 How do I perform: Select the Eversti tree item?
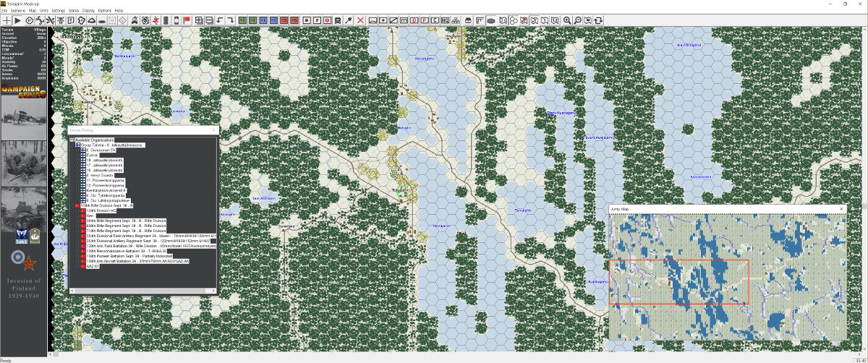[92, 155]
